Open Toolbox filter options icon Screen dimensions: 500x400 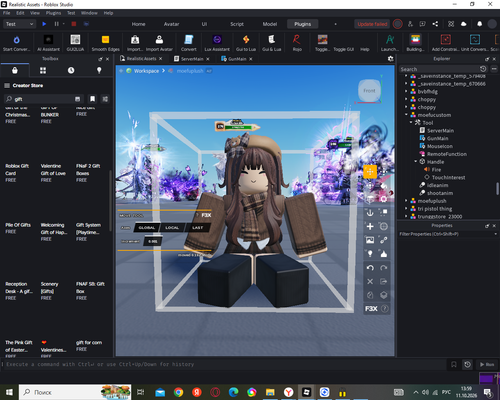click(105, 99)
